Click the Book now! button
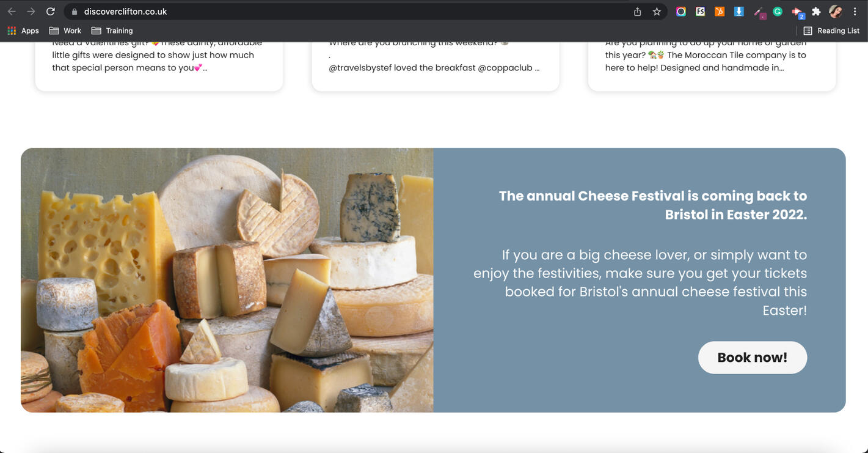The height and width of the screenshot is (453, 868). click(x=753, y=358)
